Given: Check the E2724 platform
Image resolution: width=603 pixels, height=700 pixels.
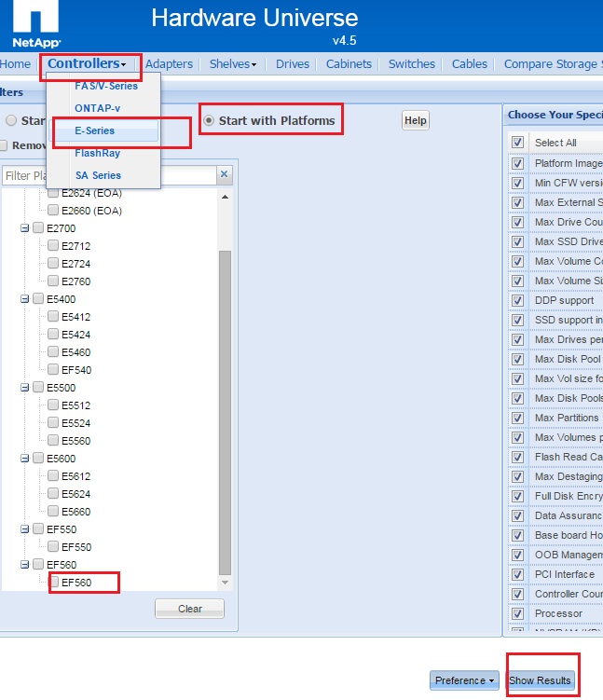Looking at the screenshot, I should [x=53, y=263].
